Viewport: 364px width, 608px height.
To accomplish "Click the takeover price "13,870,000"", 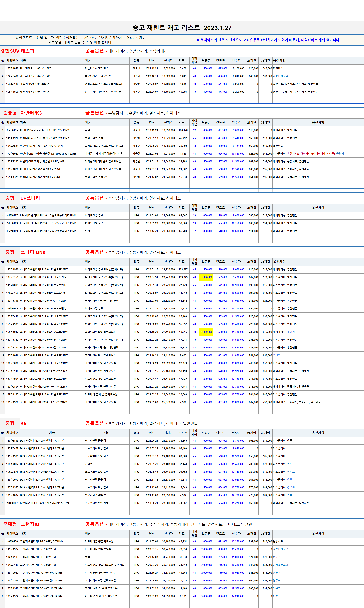I will pos(238,402).
